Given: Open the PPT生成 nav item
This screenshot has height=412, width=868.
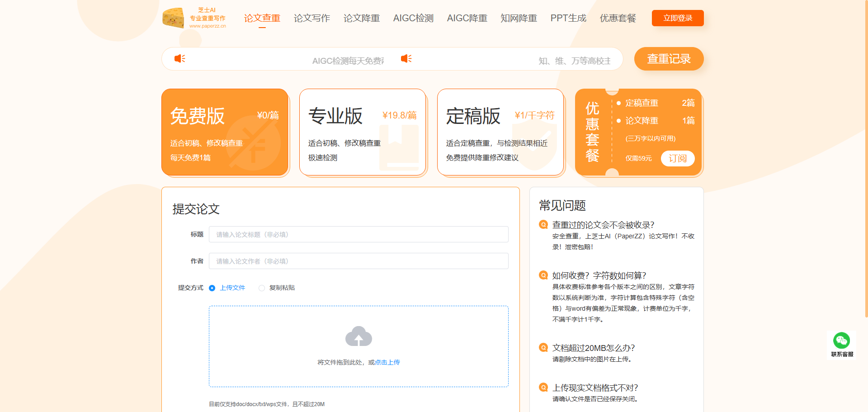Looking at the screenshot, I should coord(568,18).
